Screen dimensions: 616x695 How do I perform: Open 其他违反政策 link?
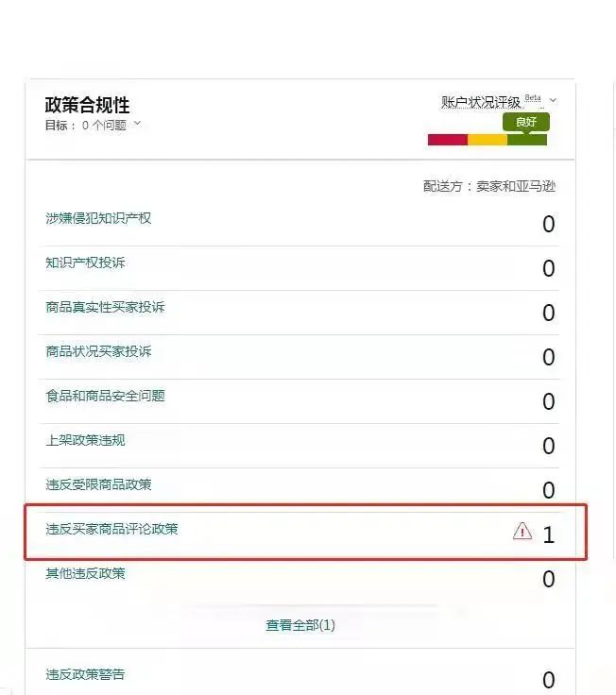pos(85,573)
